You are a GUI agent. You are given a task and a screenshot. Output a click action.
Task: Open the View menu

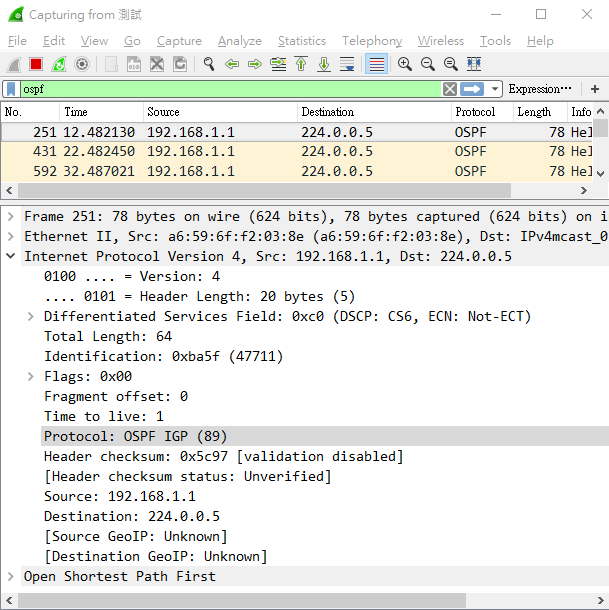pos(94,41)
